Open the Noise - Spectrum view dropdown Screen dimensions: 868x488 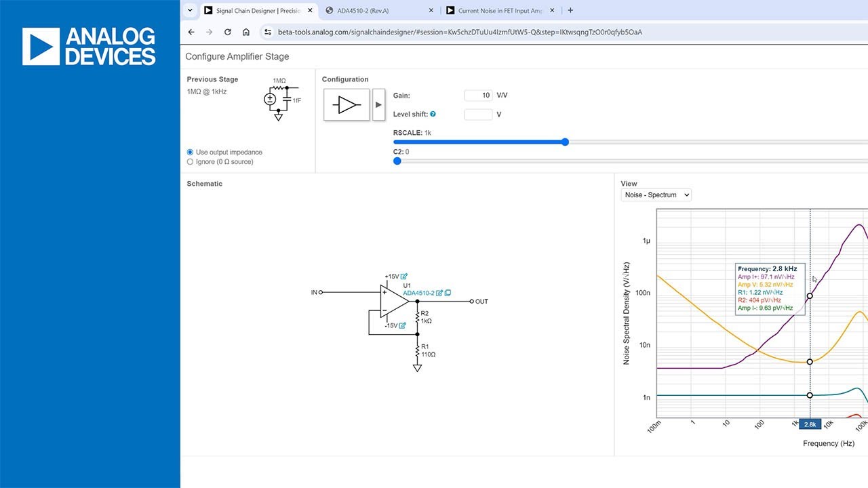click(656, 195)
